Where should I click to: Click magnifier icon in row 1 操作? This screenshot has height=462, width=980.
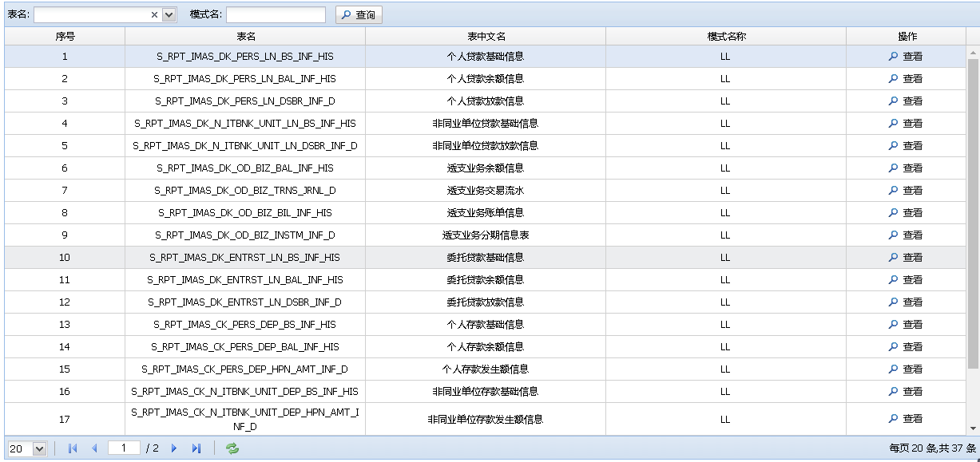tap(893, 57)
